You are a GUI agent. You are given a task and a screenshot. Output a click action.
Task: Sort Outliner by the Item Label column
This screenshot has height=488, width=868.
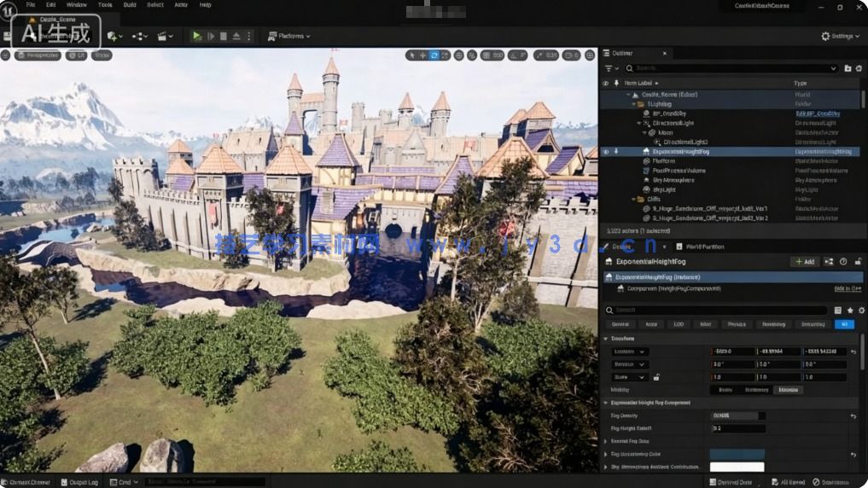point(638,84)
